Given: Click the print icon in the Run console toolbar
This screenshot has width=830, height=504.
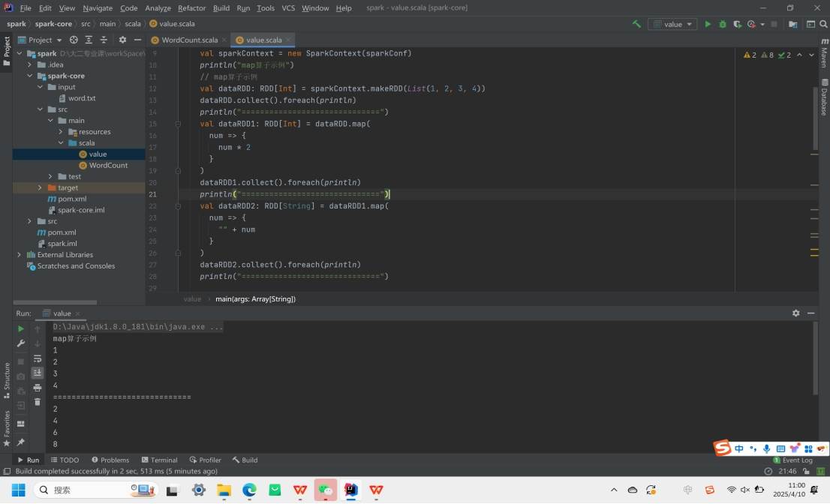Looking at the screenshot, I should click(37, 388).
